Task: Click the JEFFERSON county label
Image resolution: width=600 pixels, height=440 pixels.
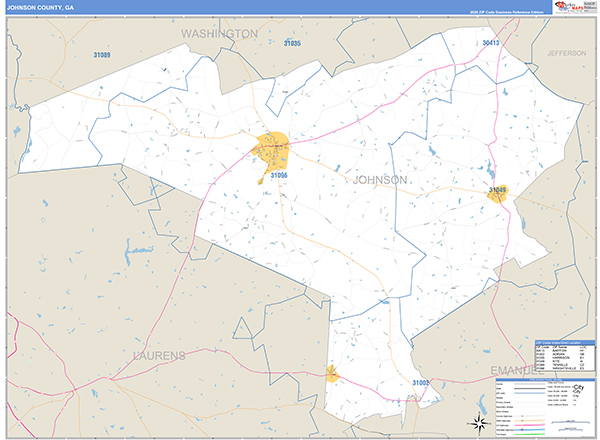Action: point(566,53)
